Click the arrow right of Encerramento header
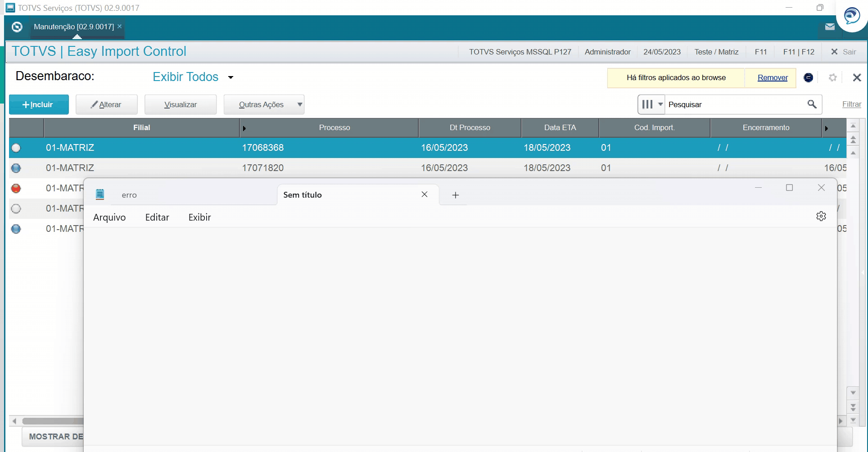Viewport: 868px width, 452px height. coord(826,128)
